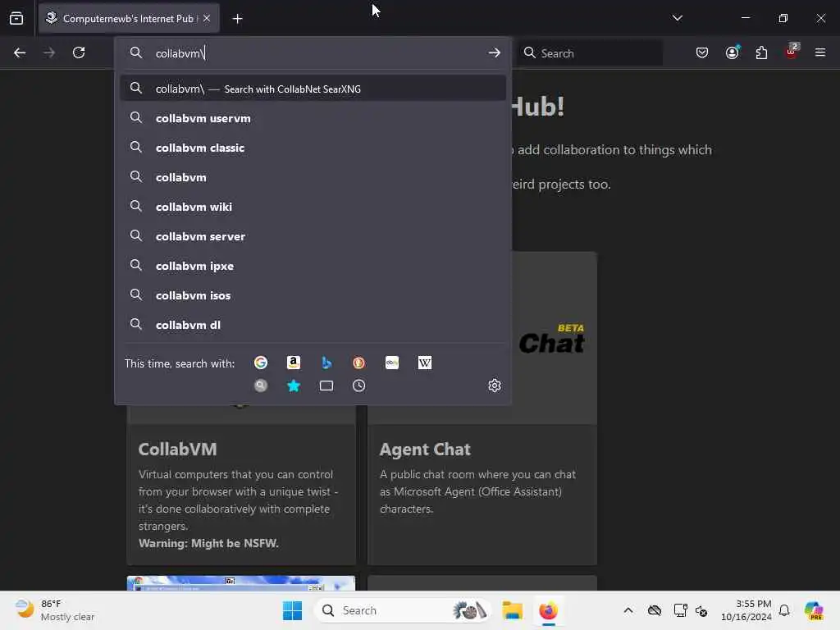Select Search with CollabNet SearXNG suggestion

(313, 89)
